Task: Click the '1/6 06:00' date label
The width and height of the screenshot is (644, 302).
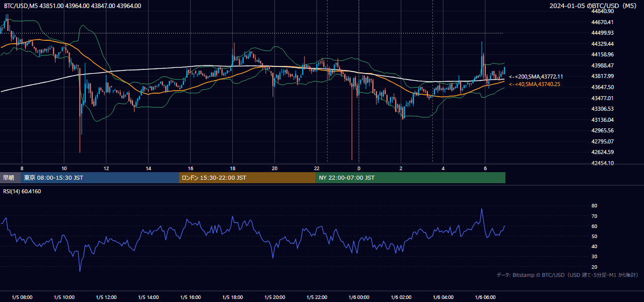Action: tap(485, 297)
